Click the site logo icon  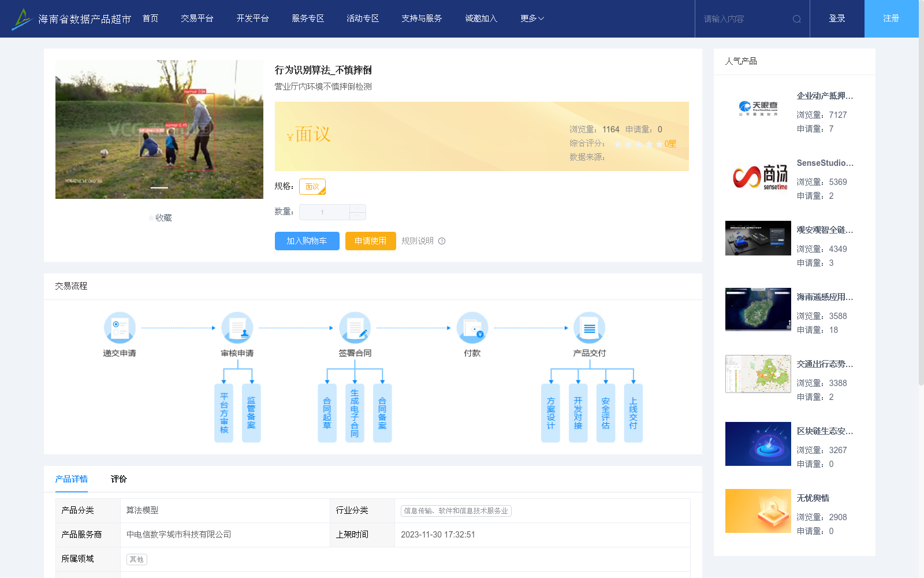point(22,19)
